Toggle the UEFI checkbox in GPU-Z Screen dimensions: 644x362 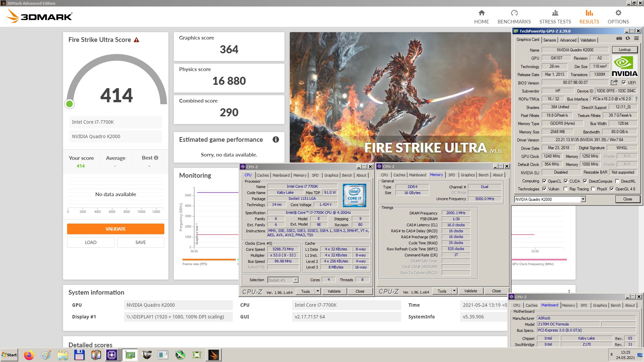pyautogui.click(x=624, y=82)
